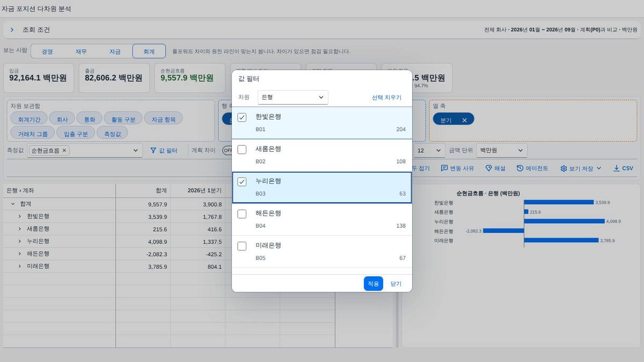Click the 미래은행 1분기 cell 804.1
644x362 pixels.
(x=197, y=266)
